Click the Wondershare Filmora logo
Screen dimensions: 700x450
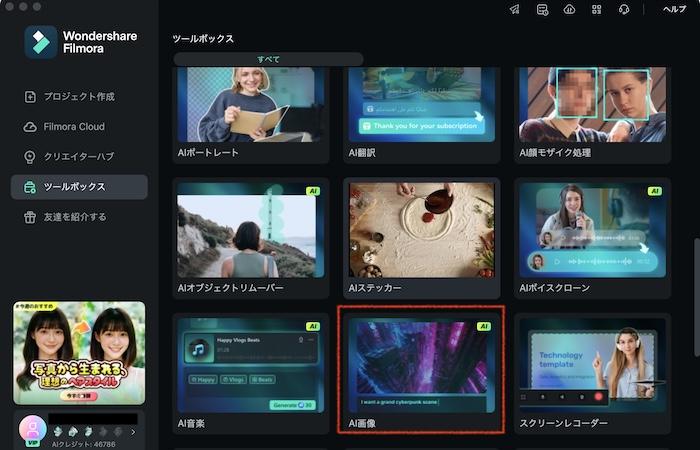pyautogui.click(x=81, y=42)
